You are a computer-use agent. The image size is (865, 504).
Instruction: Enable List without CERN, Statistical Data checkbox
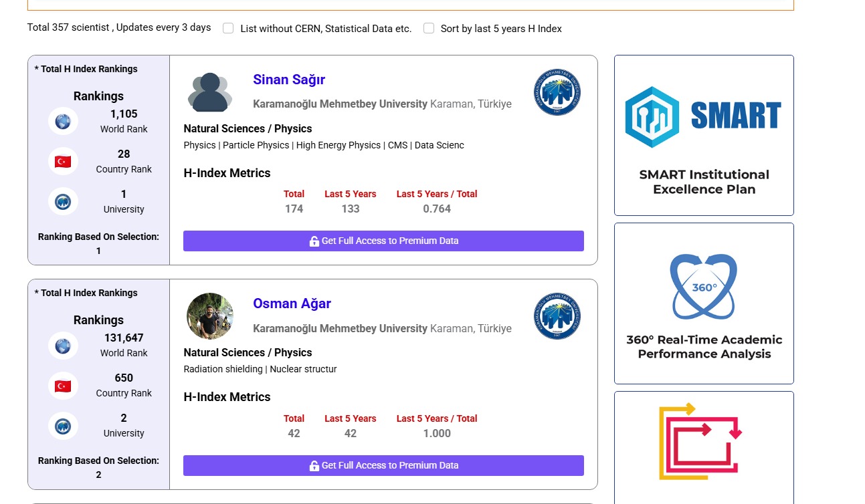pos(228,28)
